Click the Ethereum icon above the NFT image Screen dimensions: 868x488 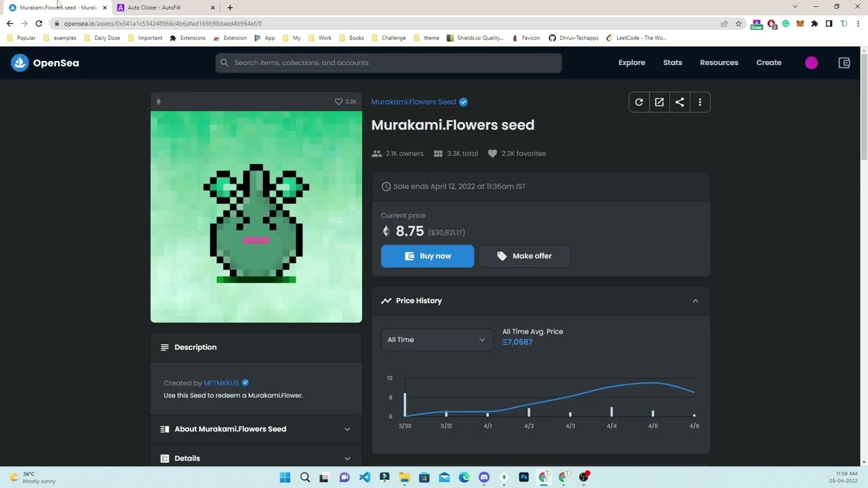159,102
